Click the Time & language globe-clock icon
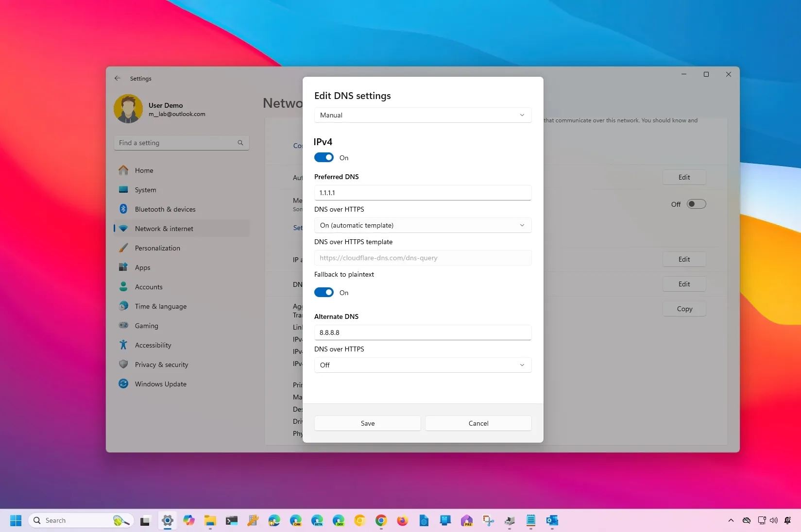 point(123,306)
